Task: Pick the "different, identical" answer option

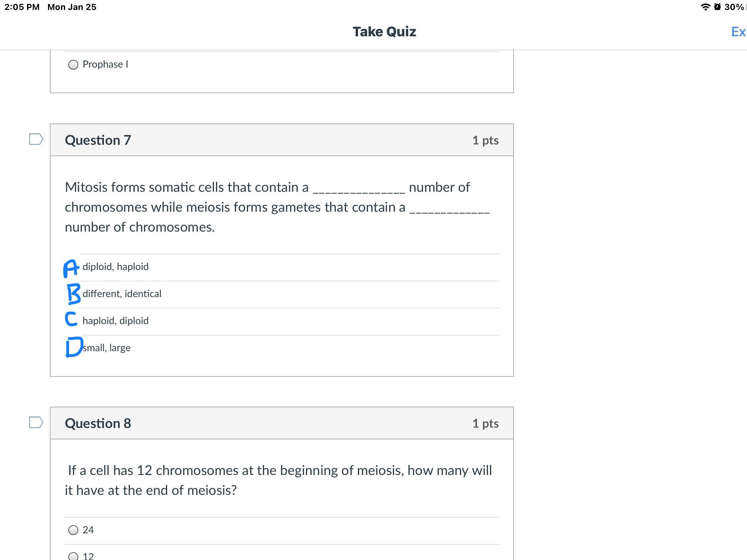Action: pos(122,294)
